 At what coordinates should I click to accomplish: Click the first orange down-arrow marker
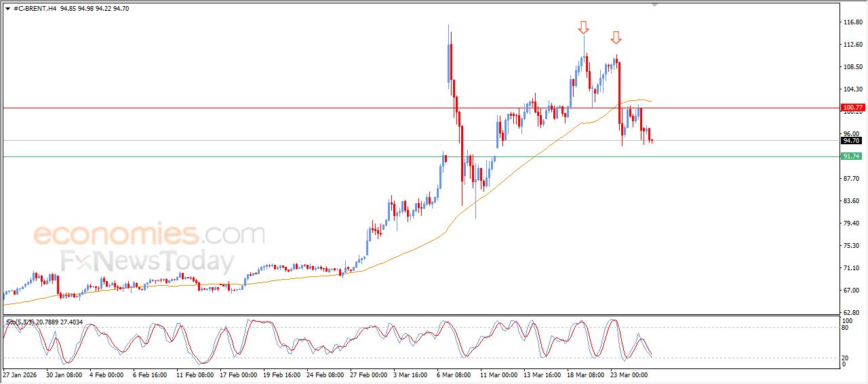(x=583, y=27)
